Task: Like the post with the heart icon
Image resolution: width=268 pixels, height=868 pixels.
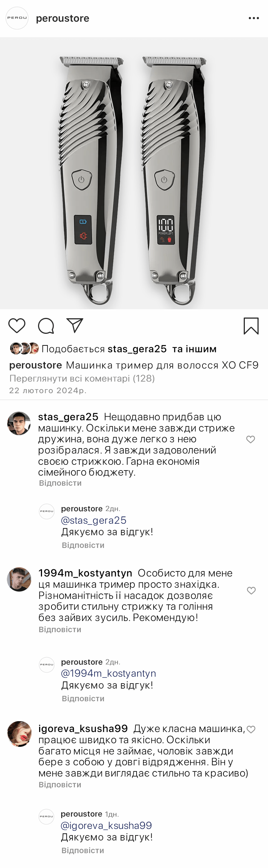Action: coord(17,325)
